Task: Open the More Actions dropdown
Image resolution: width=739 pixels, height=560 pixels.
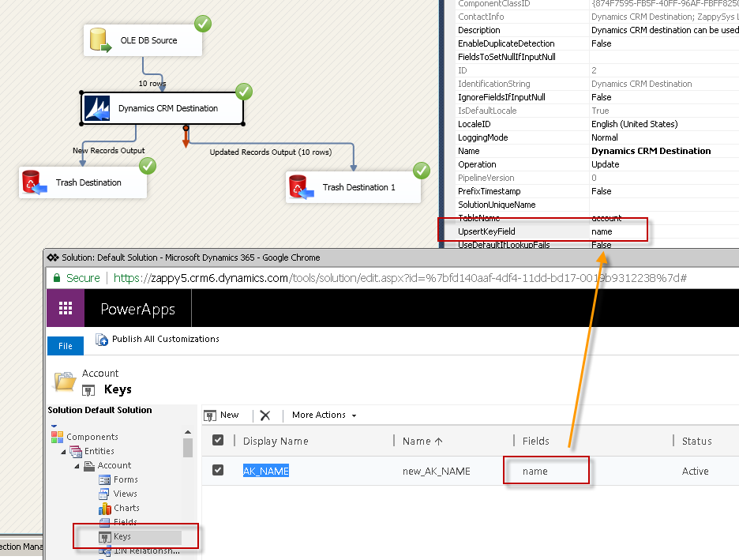Action: coord(324,415)
